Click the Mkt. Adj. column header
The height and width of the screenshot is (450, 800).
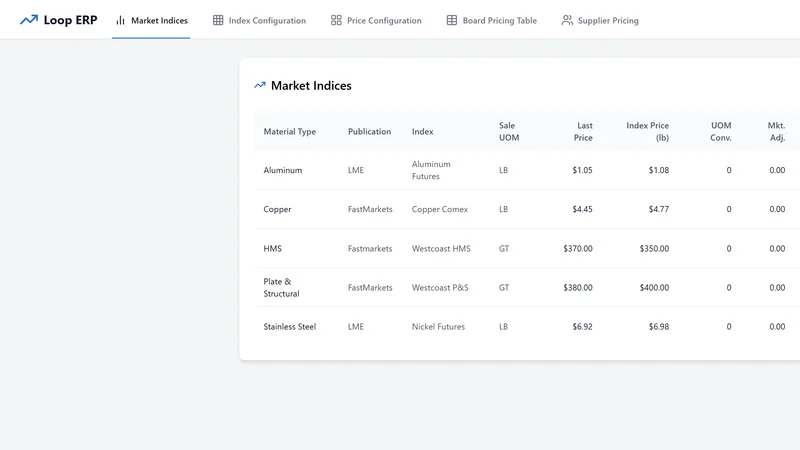click(x=776, y=132)
